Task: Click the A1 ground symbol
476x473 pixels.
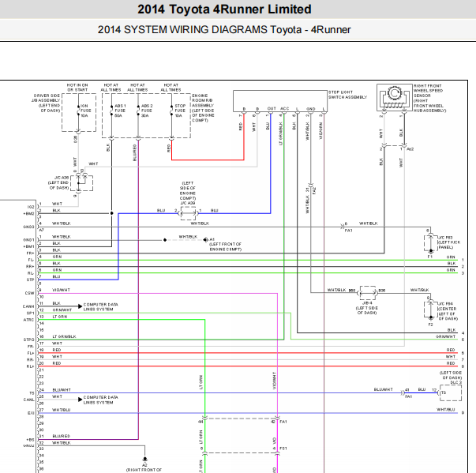Action: coord(206,240)
